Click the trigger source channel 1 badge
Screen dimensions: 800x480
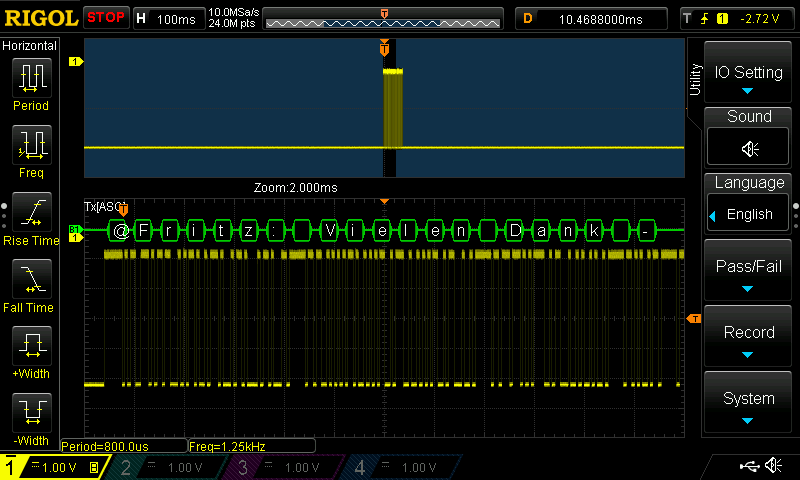coord(722,19)
